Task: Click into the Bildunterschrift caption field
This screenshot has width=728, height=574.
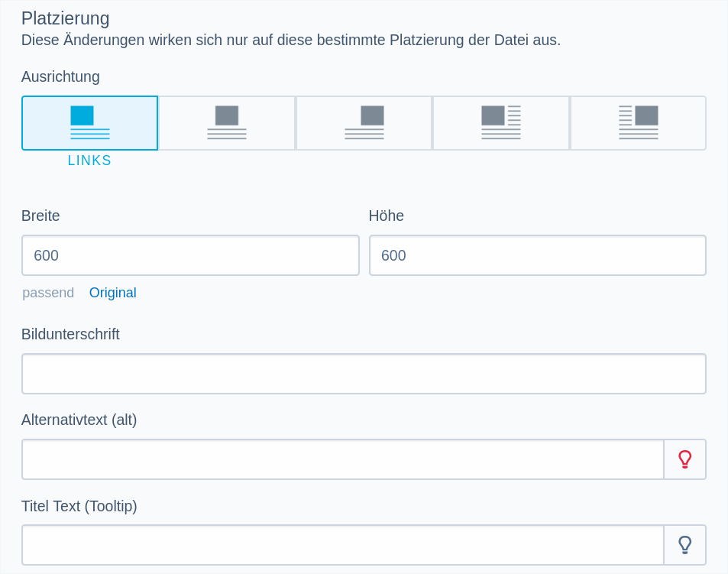Action: click(x=364, y=374)
